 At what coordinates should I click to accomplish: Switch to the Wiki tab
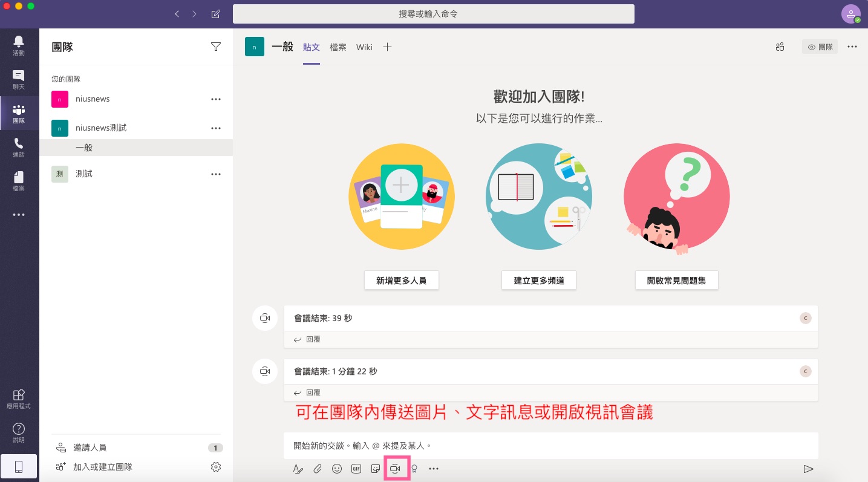click(x=364, y=47)
